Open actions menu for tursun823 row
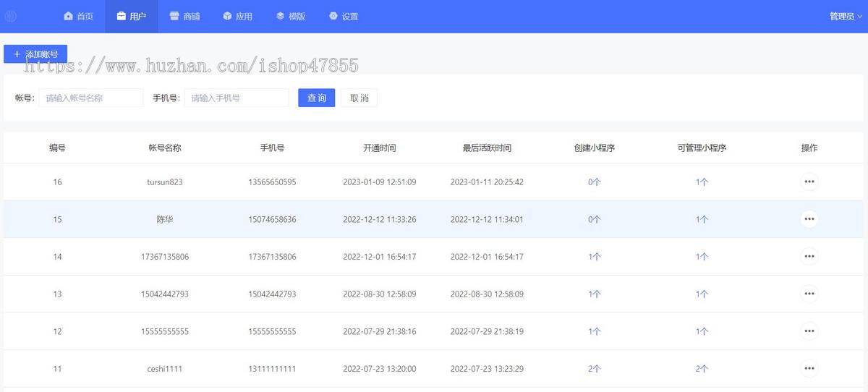 pos(809,182)
